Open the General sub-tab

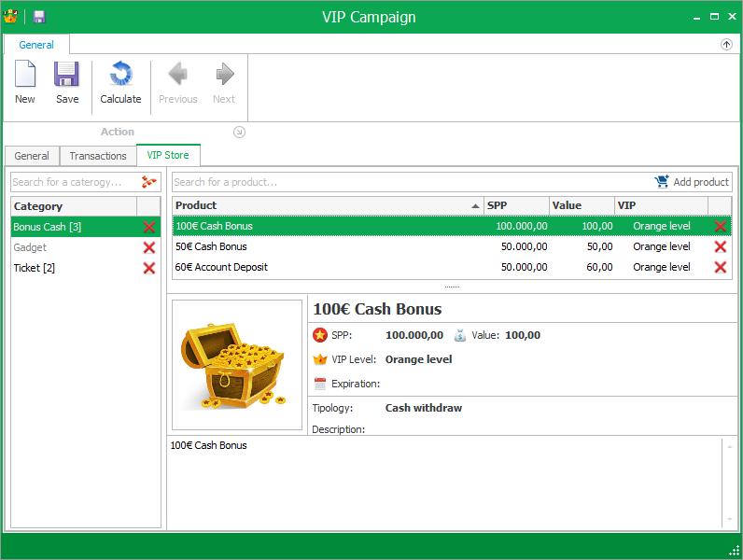32,156
